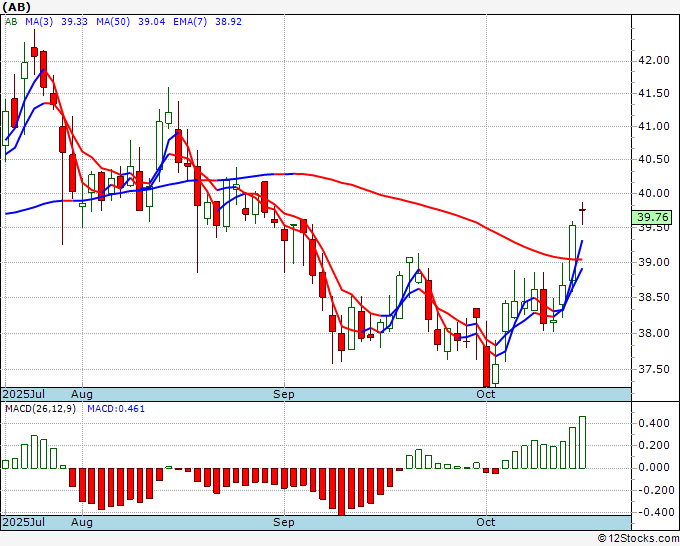Image resolution: width=680 pixels, height=546 pixels.
Task: Click the MA(50) legend label
Action: point(113,22)
